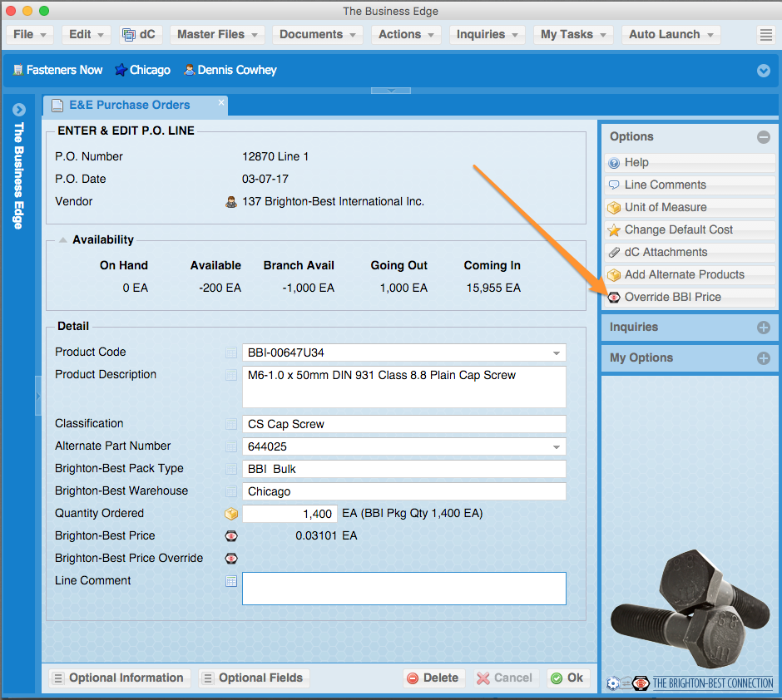Click the Cancel button
Viewport: 782px width, 700px height.
tap(505, 678)
